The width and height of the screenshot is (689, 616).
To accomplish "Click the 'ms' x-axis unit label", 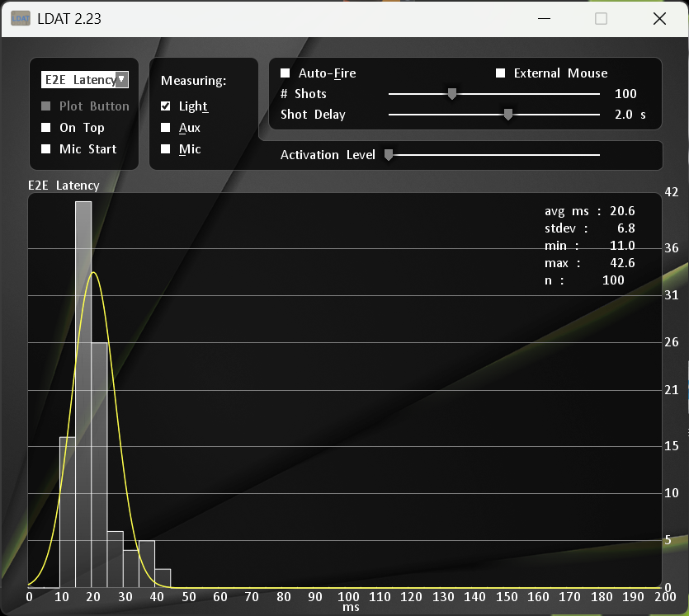I will tap(351, 607).
